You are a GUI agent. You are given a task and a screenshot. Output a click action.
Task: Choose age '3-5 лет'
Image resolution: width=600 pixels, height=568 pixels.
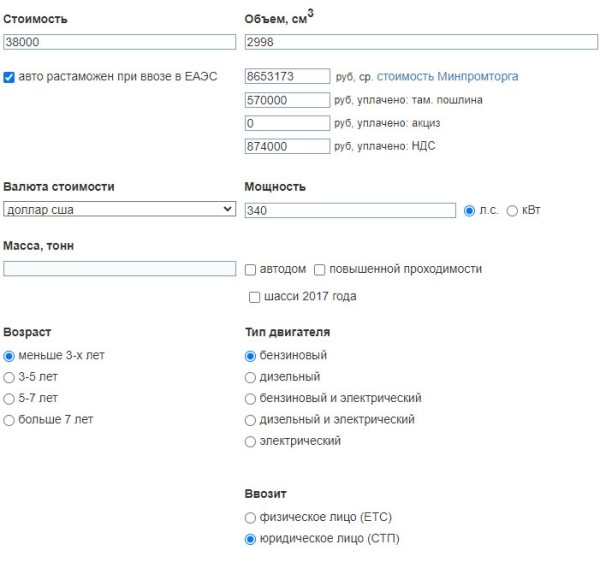pyautogui.click(x=10, y=377)
